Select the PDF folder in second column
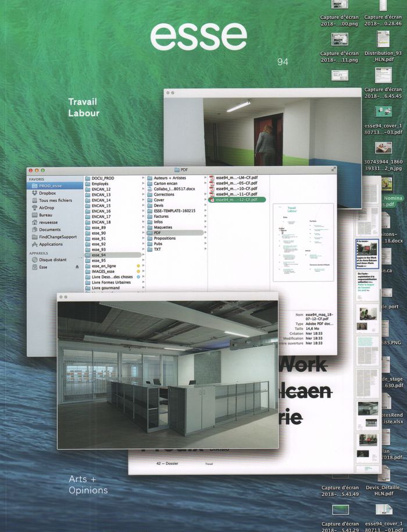 coord(158,233)
